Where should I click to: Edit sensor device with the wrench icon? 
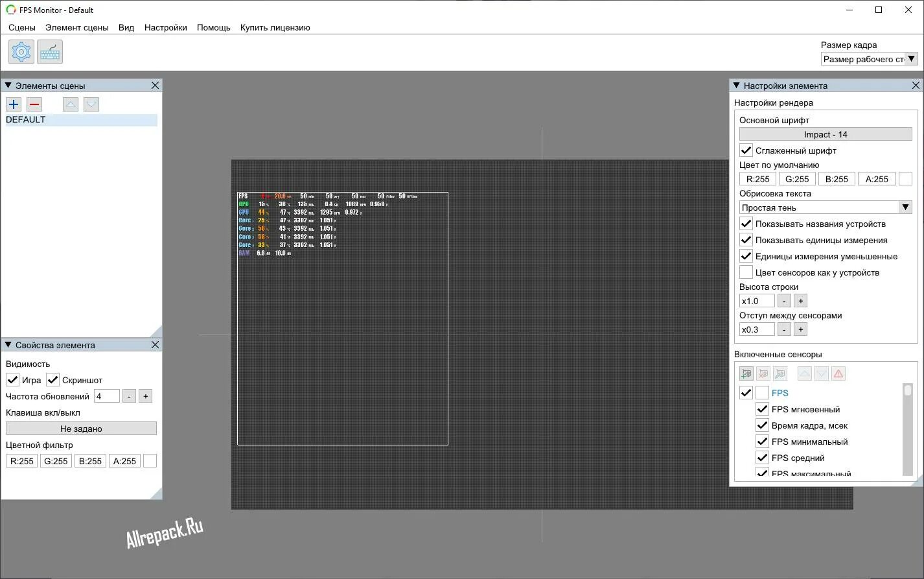click(780, 373)
